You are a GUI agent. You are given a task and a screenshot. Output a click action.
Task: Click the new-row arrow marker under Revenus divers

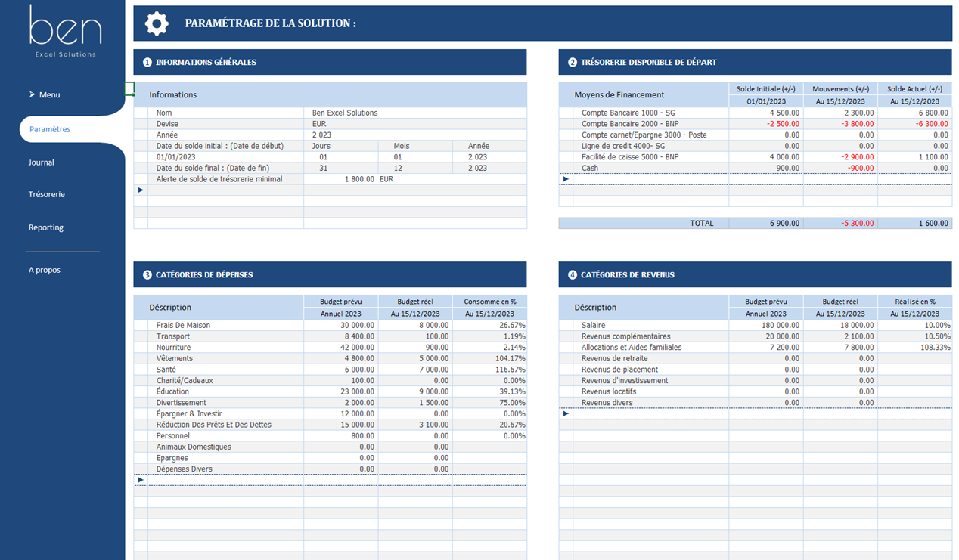[x=566, y=413]
